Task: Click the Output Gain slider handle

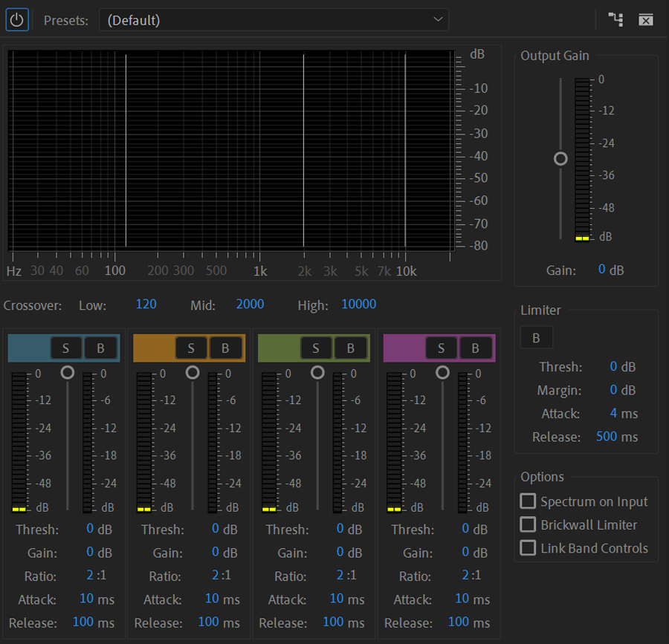Action: coord(560,159)
